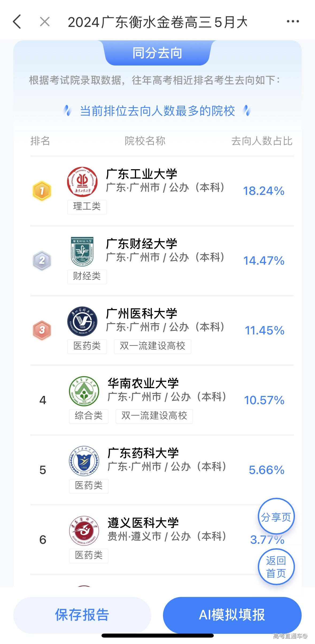
Task: Open the three-dot more options menu
Action: point(293,21)
